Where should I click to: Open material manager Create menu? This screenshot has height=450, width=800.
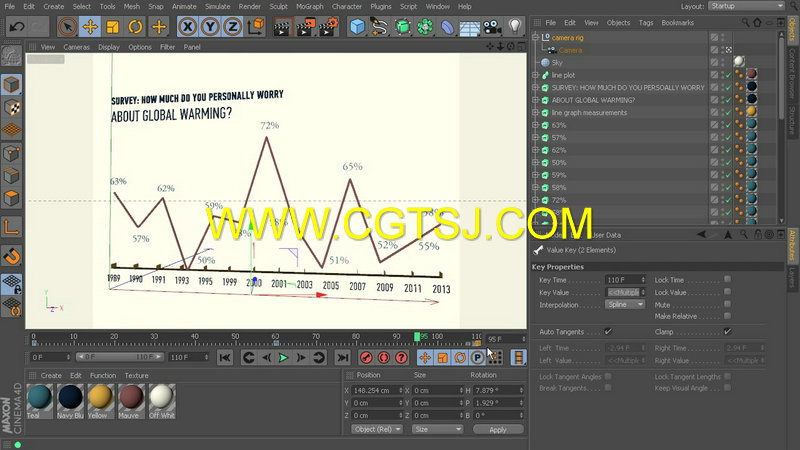pyautogui.click(x=51, y=376)
